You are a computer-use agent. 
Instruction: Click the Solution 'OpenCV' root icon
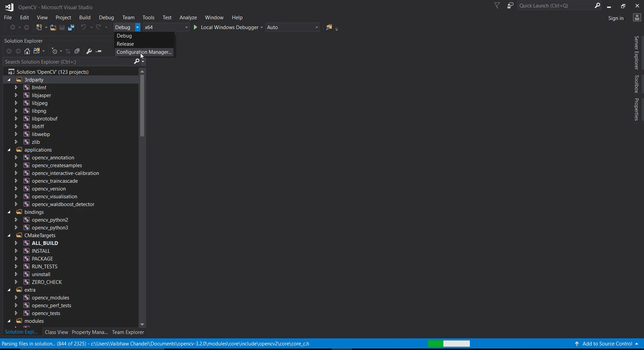11,72
